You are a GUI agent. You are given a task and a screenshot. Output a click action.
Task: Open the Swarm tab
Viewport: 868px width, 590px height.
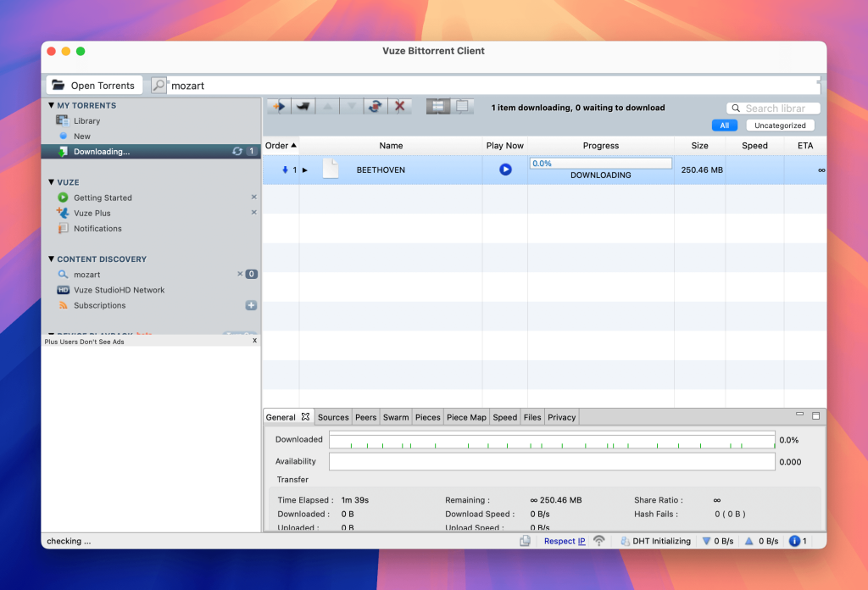(396, 417)
